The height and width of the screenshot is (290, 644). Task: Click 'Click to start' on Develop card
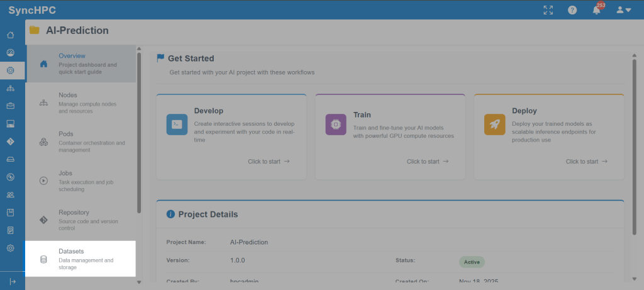pos(269,162)
